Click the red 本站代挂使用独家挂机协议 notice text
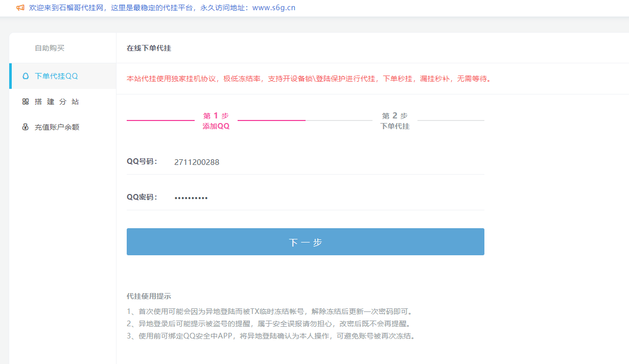Screen dimensions: 629x364 309,79
